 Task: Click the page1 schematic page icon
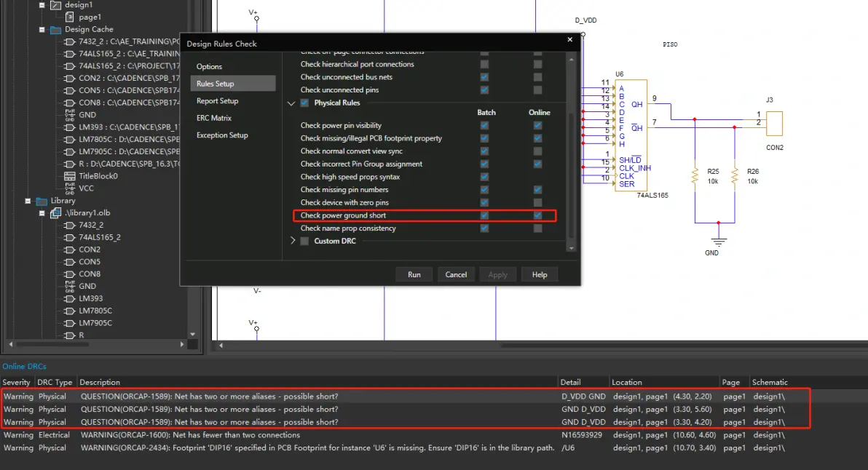pyautogui.click(x=70, y=17)
